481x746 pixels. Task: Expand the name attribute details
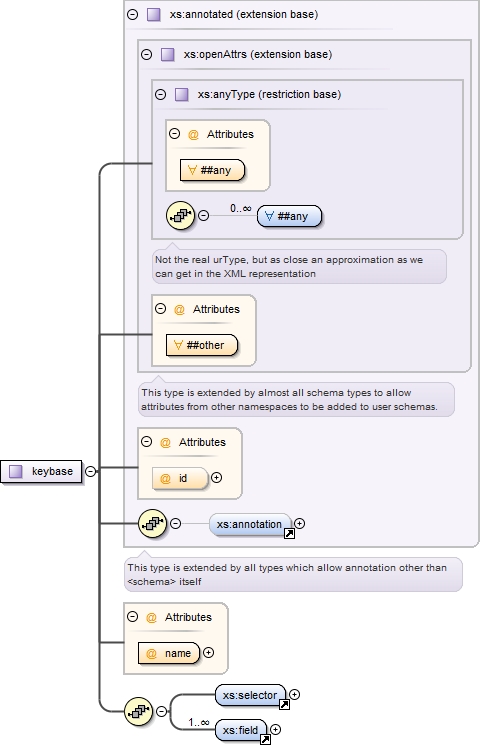208,652
